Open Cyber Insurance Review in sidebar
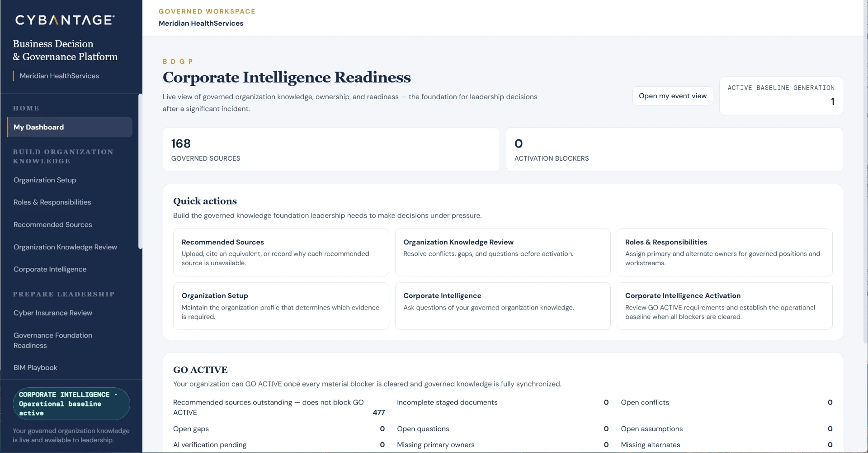868x453 pixels. [52, 313]
